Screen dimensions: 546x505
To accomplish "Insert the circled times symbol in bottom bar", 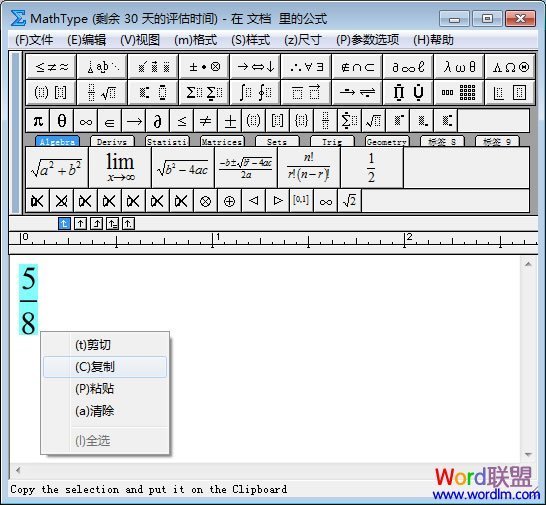I will [x=206, y=201].
